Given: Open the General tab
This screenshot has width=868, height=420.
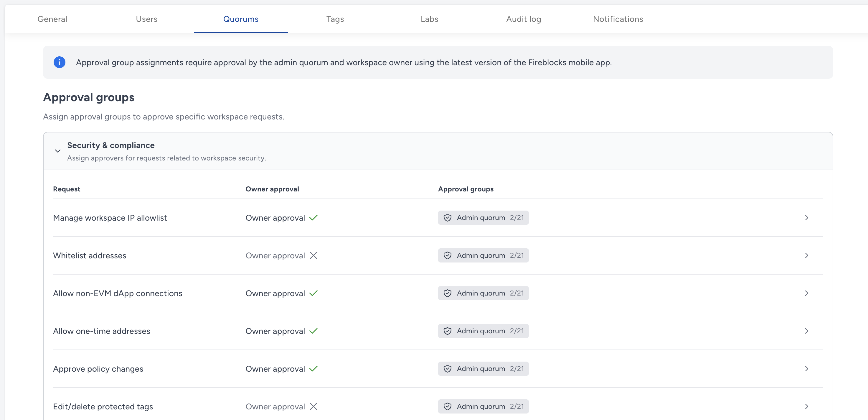Looking at the screenshot, I should [x=52, y=19].
